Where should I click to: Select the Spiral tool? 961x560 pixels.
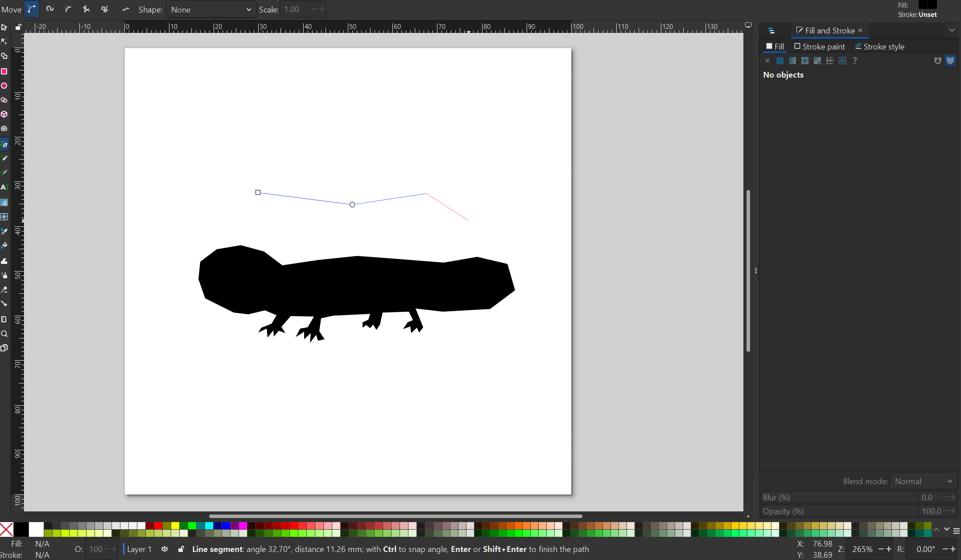coord(4,129)
